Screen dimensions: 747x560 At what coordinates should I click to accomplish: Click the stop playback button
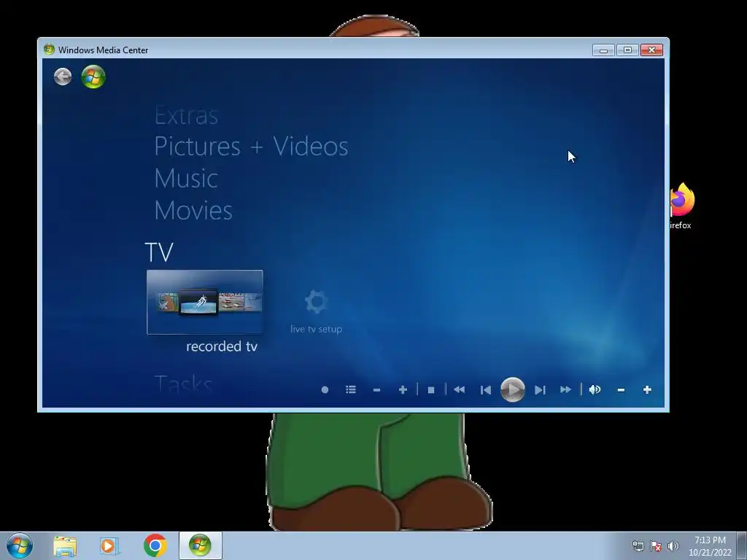click(x=431, y=389)
